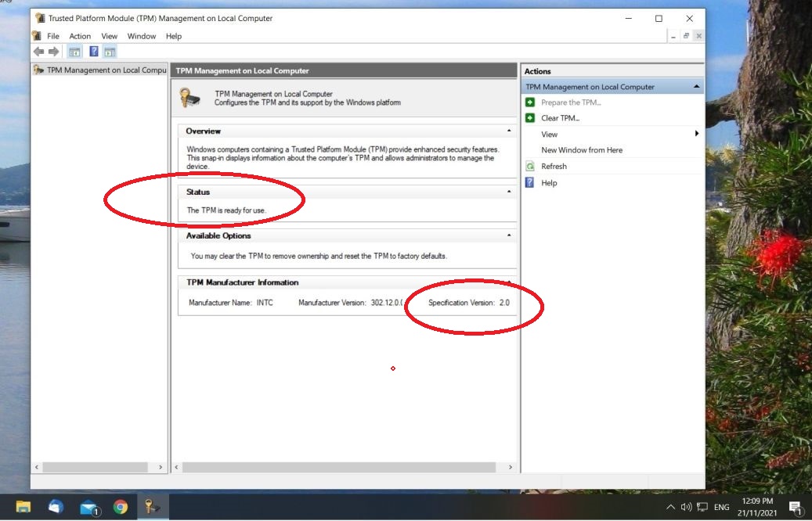The height and width of the screenshot is (521, 812).
Task: Open the toolbar Help icon
Action: click(94, 52)
